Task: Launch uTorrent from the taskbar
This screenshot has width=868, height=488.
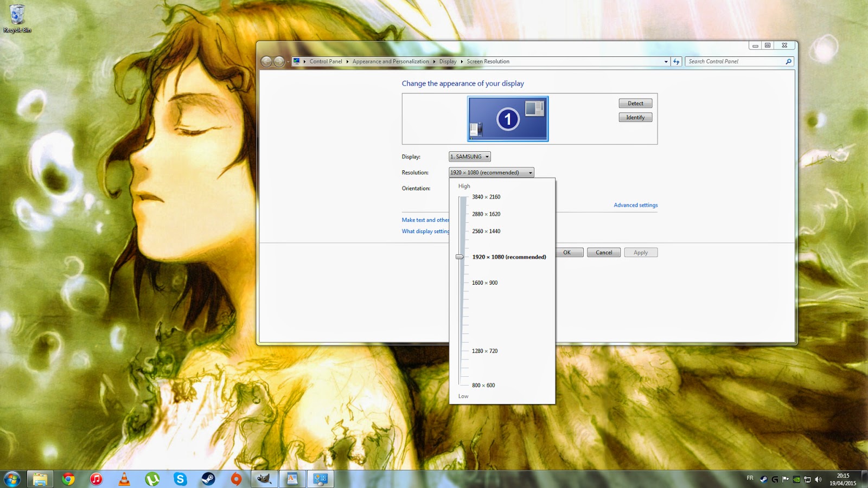Action: coord(152,479)
